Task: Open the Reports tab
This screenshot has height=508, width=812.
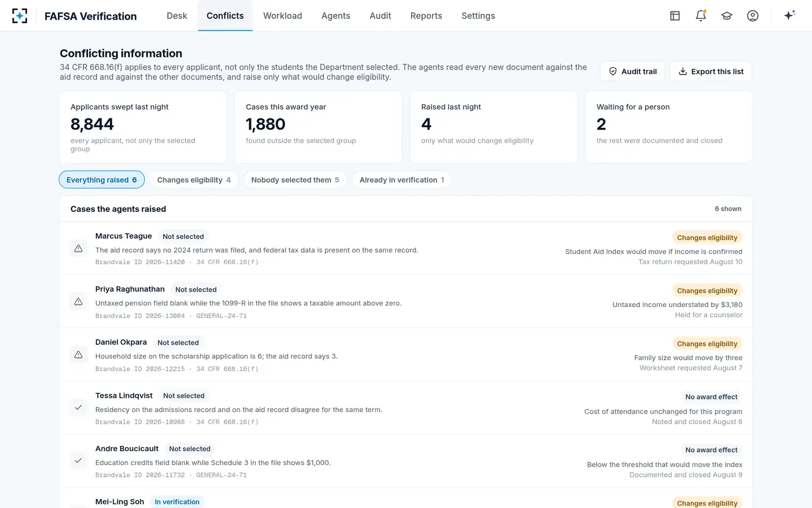Action: [426, 16]
